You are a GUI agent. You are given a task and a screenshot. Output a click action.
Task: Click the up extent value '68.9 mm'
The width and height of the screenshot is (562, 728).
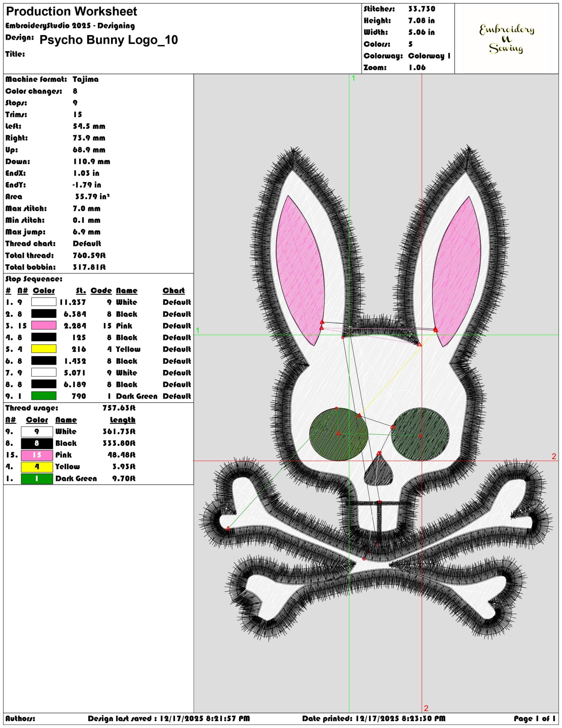point(89,150)
